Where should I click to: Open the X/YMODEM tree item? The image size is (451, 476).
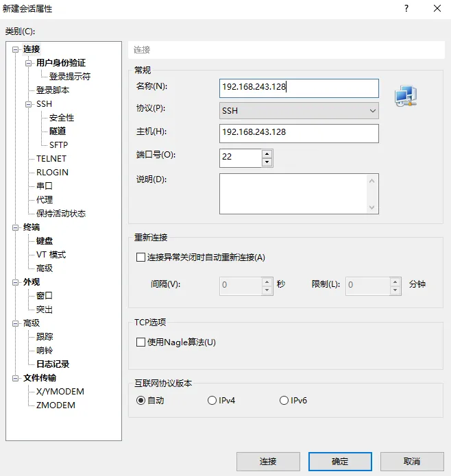pos(60,392)
